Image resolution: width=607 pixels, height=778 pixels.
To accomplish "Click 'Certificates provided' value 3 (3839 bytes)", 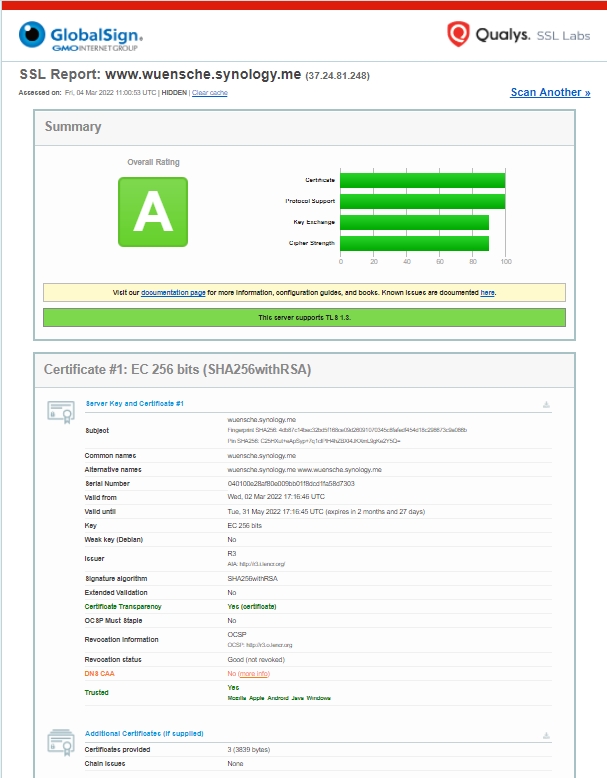I will [249, 750].
